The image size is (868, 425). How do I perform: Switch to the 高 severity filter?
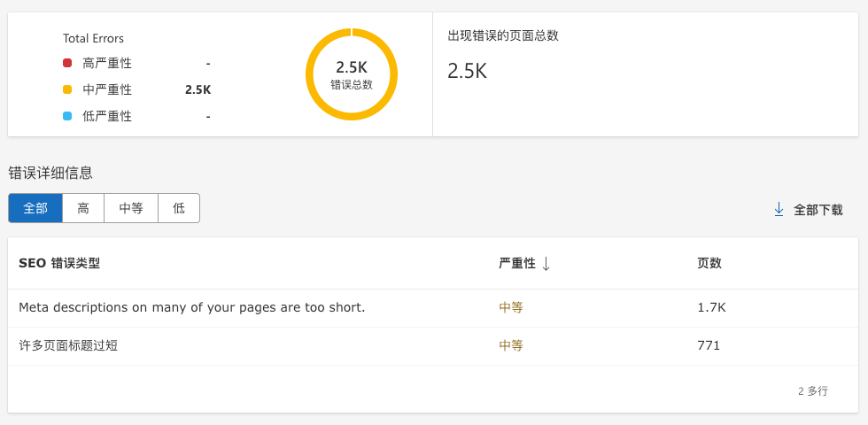point(83,208)
